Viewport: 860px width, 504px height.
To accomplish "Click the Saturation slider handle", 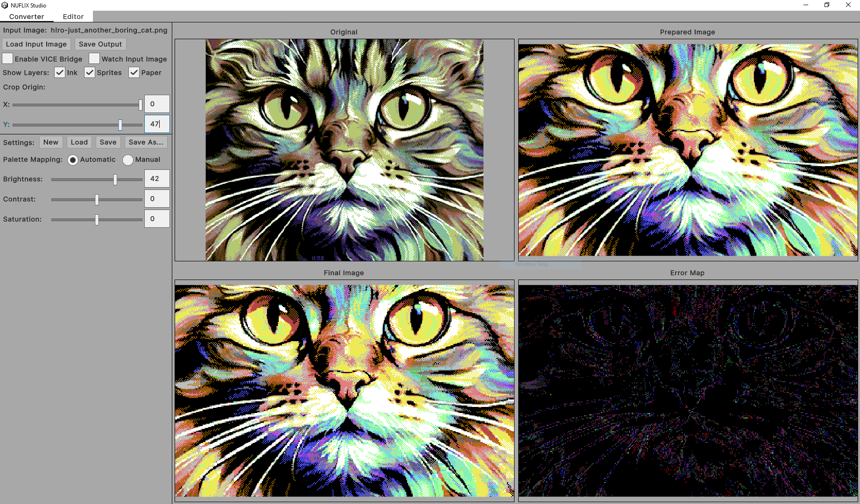I will coord(97,220).
